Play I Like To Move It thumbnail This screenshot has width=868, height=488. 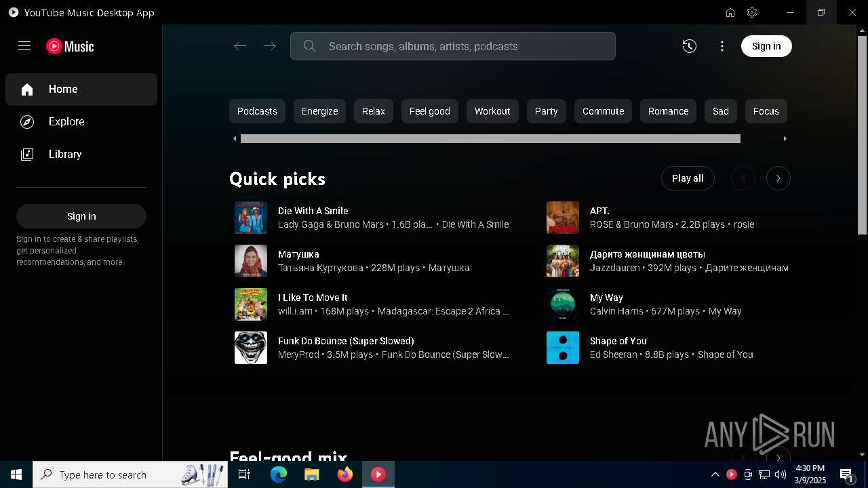click(251, 304)
